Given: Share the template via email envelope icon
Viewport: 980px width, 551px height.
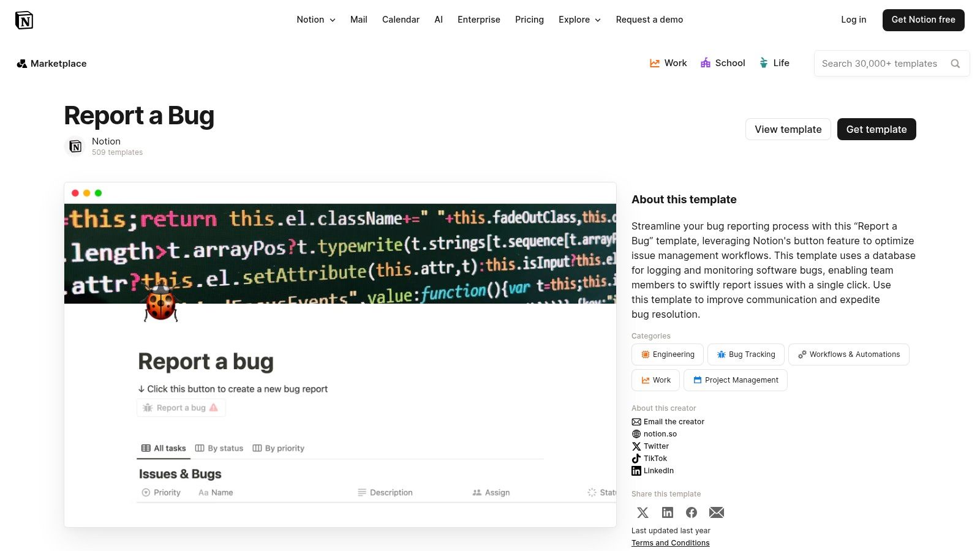Looking at the screenshot, I should [x=716, y=512].
